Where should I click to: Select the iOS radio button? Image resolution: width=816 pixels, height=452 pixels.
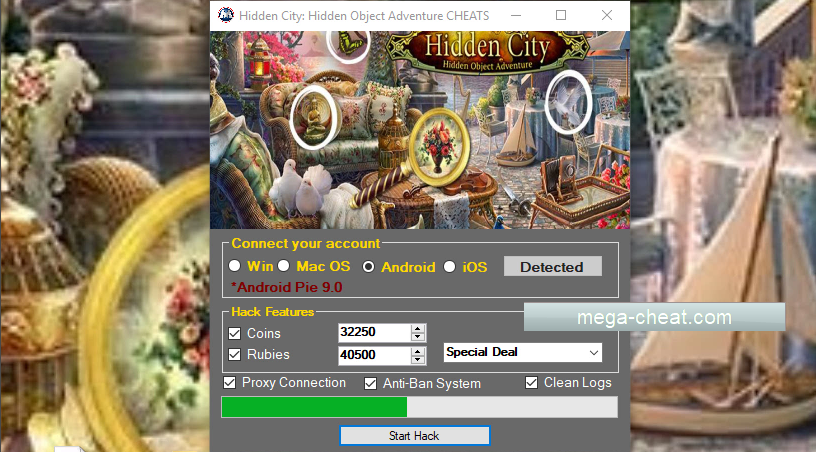click(450, 267)
